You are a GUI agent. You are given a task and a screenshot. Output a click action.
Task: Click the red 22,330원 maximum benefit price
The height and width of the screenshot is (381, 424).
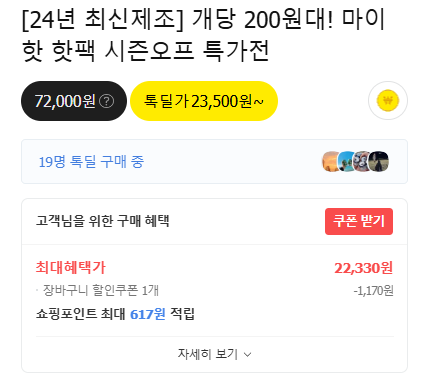[364, 268]
